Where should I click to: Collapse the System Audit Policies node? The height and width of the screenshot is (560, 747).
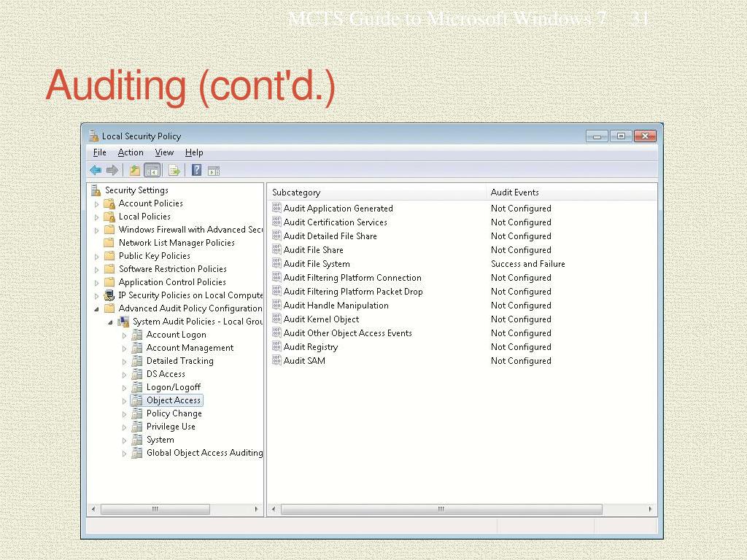coord(111,322)
